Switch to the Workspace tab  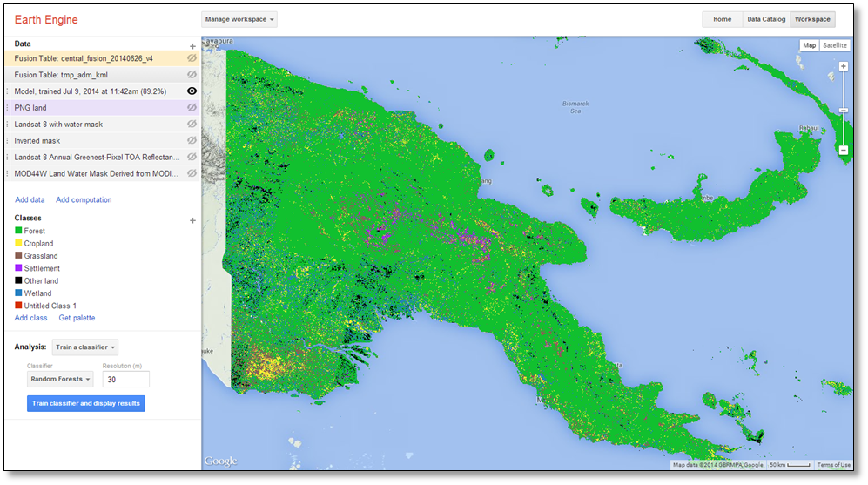pyautogui.click(x=812, y=19)
